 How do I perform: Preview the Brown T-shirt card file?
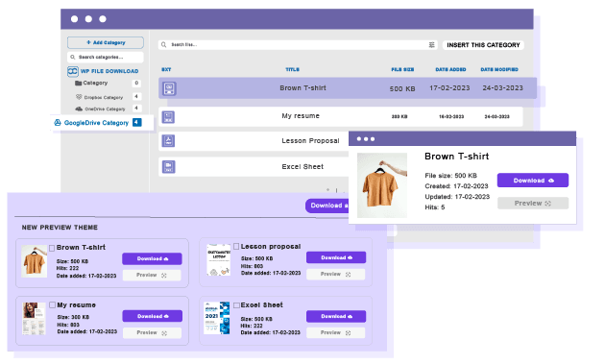(152, 276)
